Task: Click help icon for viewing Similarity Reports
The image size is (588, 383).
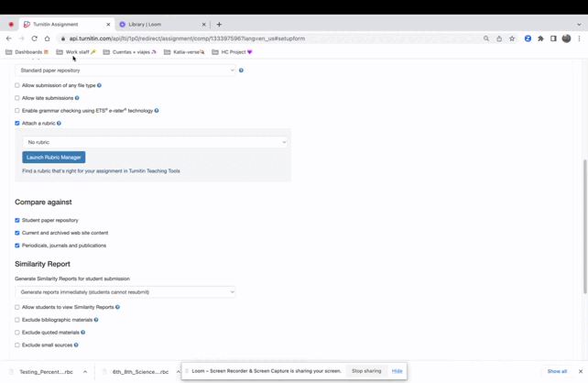Action: coord(117,307)
